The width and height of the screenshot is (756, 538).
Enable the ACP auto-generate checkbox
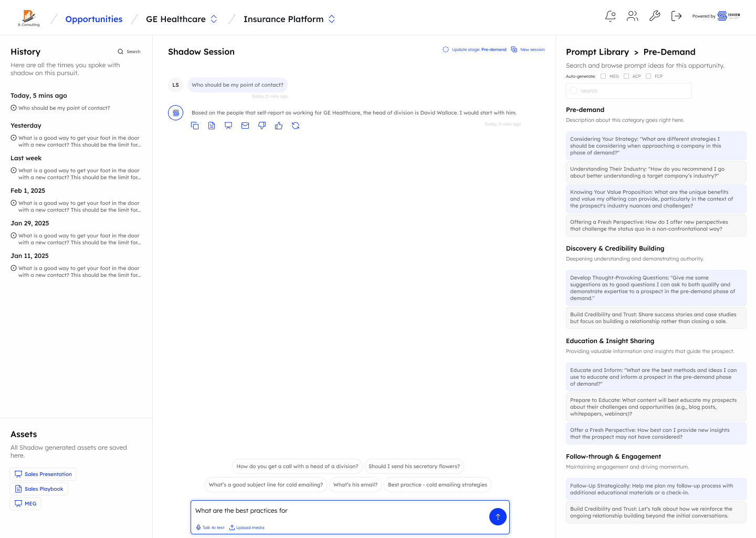coord(626,76)
